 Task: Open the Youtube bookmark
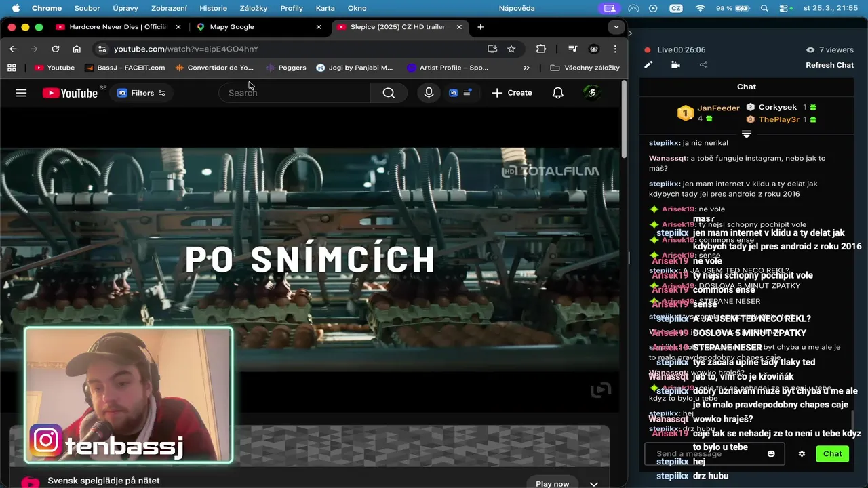[x=54, y=68]
